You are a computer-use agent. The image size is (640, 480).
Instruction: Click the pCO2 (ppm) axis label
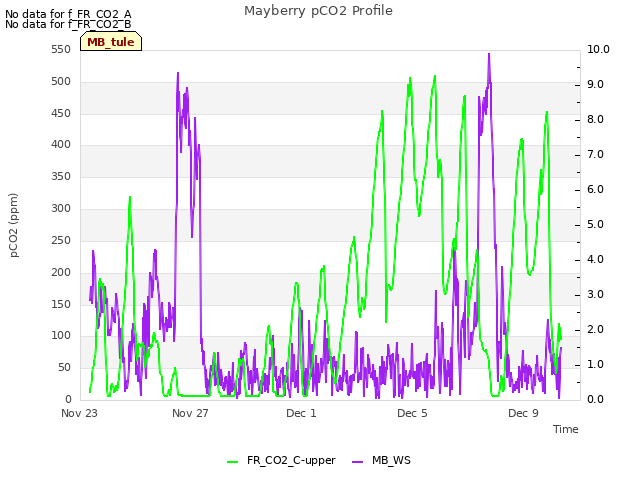13,225
